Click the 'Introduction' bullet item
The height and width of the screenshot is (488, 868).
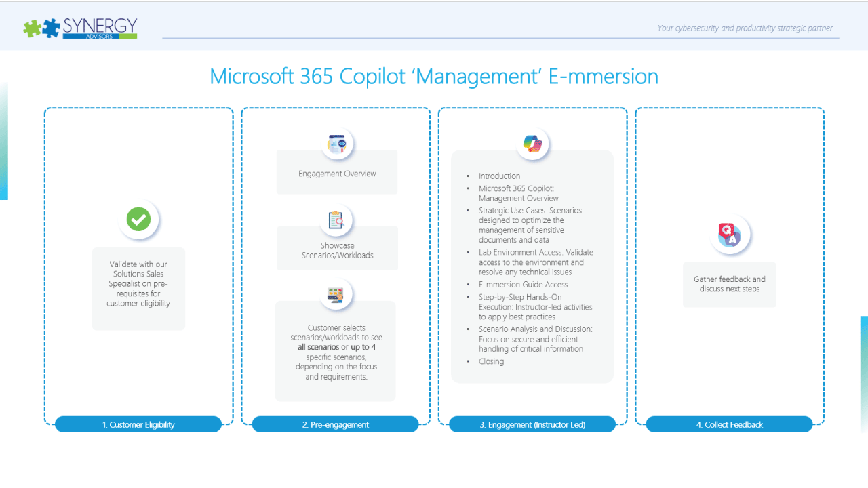pos(499,176)
